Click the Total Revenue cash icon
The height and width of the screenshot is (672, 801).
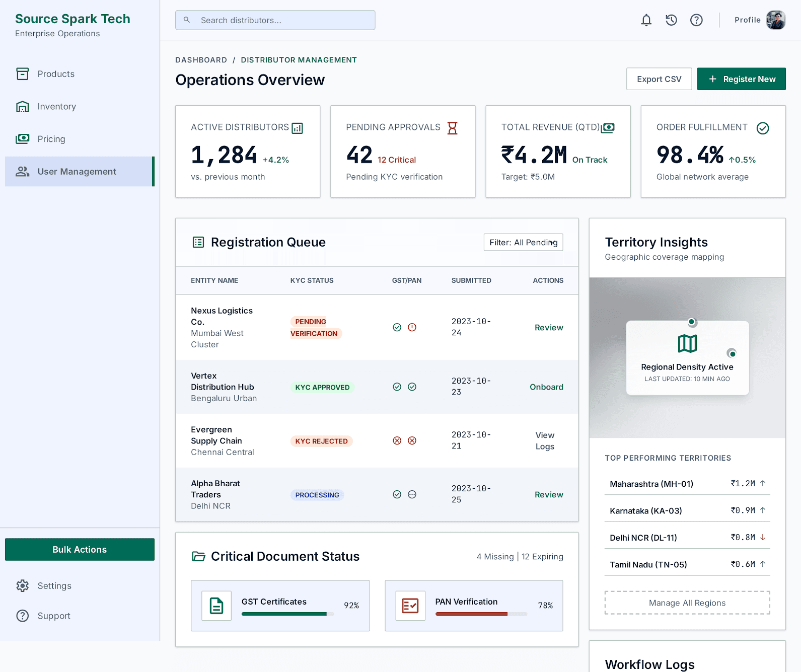click(608, 128)
